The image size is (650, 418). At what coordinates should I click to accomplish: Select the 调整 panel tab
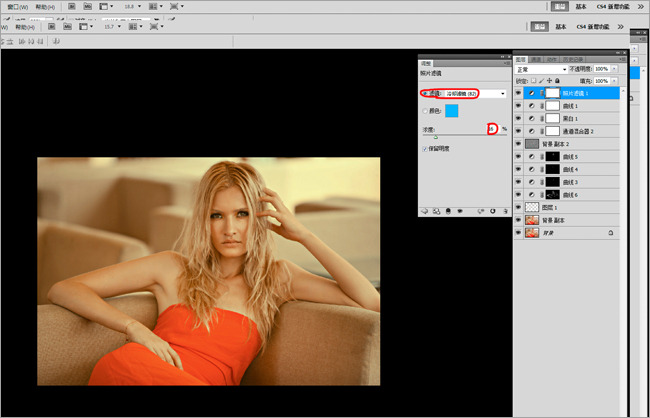tap(426, 63)
